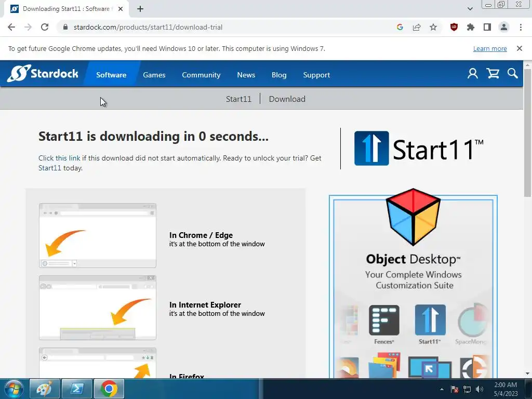Image resolution: width=532 pixels, height=399 pixels.
Task: Click the Object Desktop cube logo
Action: 413,217
